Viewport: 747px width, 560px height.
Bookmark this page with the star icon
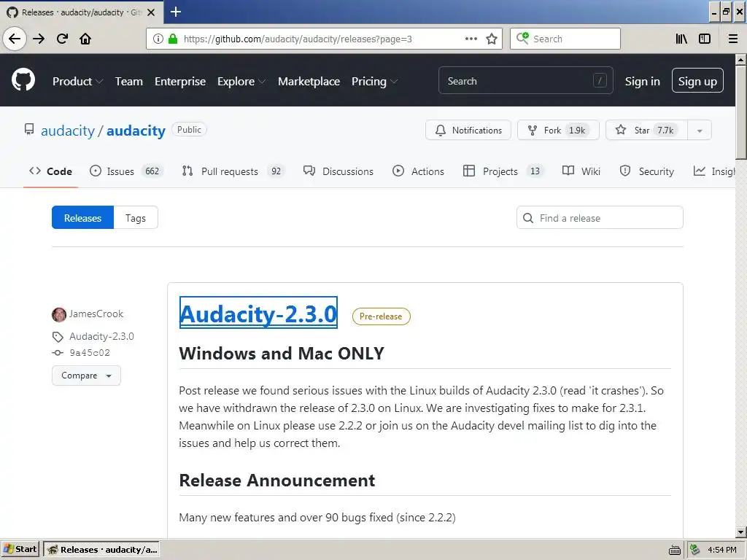click(x=492, y=39)
